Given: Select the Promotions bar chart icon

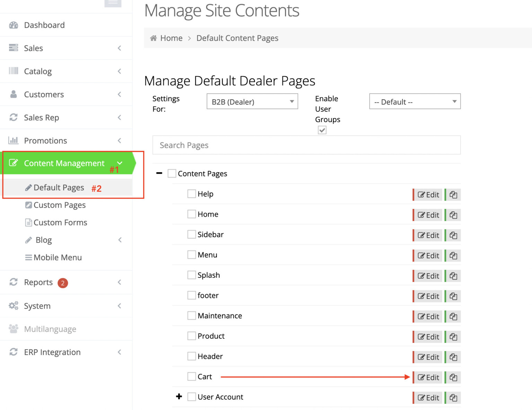Looking at the screenshot, I should (x=14, y=140).
